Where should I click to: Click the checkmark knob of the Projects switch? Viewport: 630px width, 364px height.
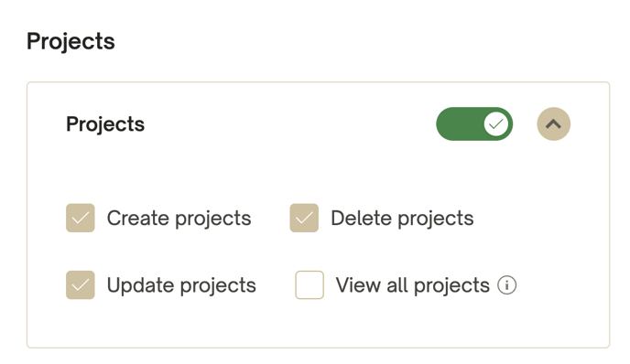[x=495, y=124]
